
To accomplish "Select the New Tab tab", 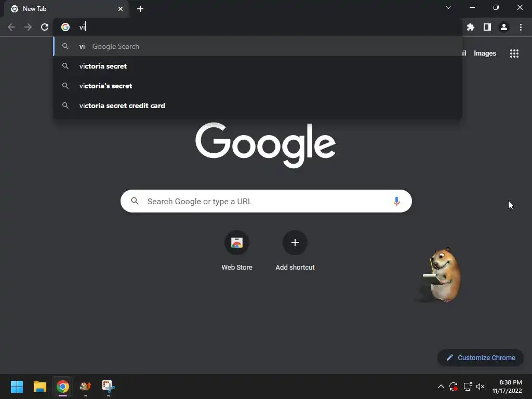I will click(66, 9).
